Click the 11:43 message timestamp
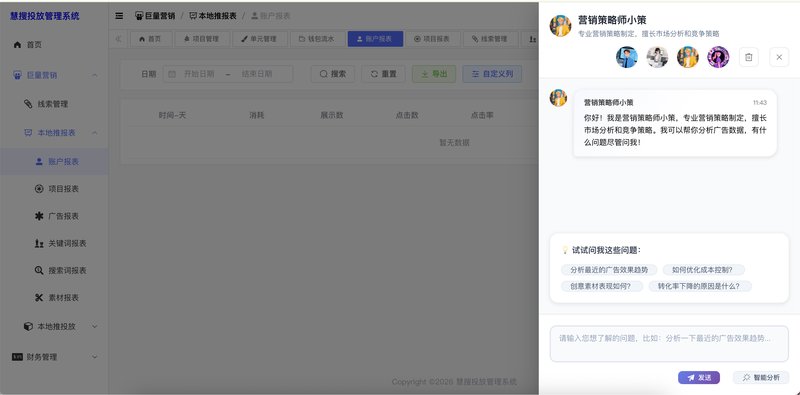Viewport: 800px width, 395px height. [x=760, y=103]
